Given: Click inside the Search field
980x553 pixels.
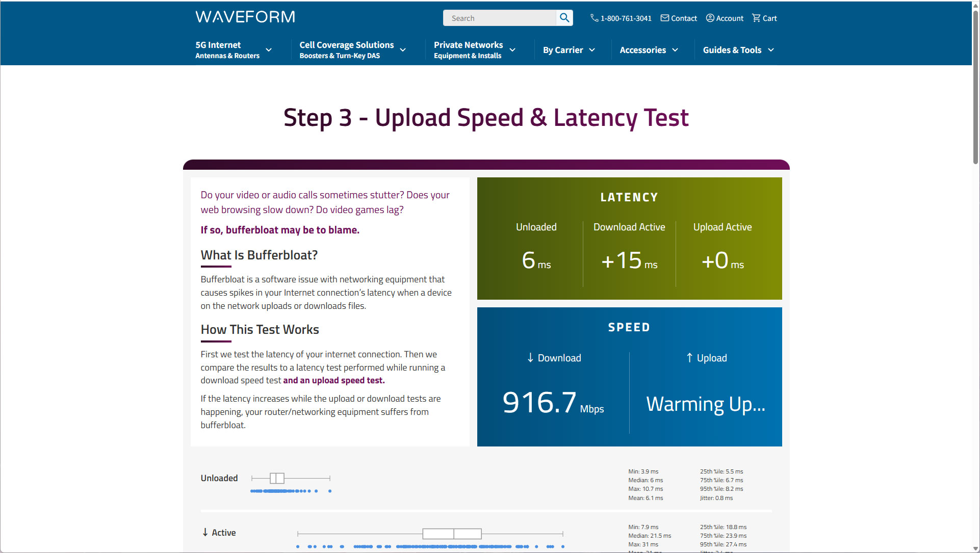Looking at the screenshot, I should (x=499, y=18).
